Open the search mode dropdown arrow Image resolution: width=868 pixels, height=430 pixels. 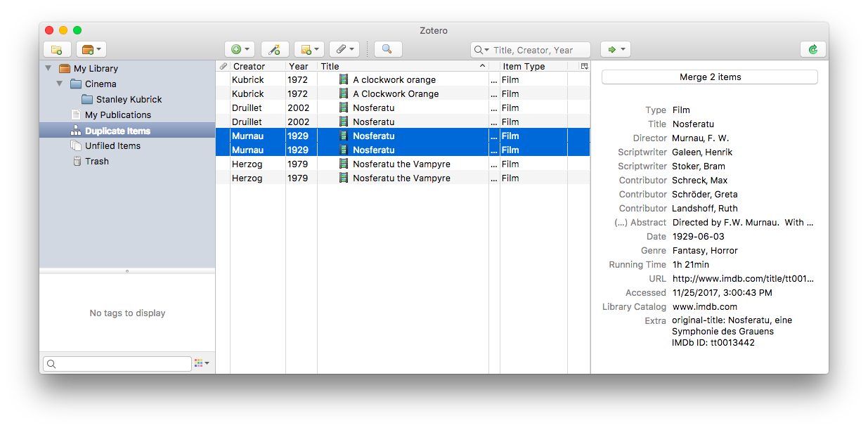481,50
